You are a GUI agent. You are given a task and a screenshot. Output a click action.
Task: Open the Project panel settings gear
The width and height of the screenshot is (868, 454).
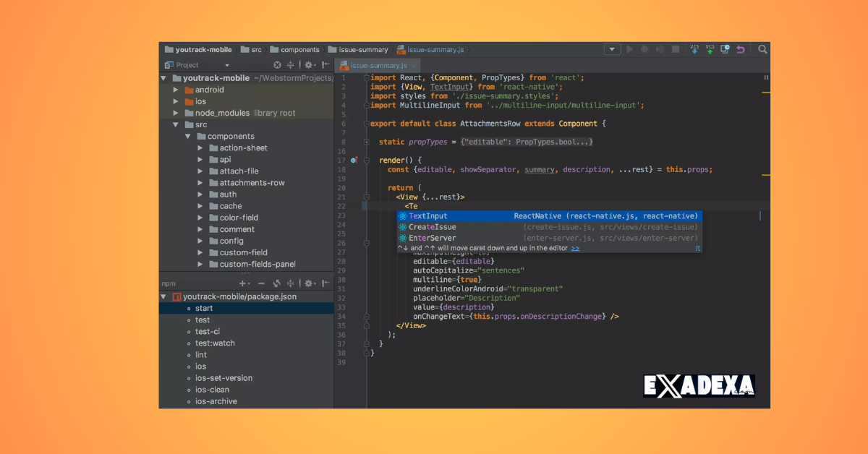(x=309, y=64)
